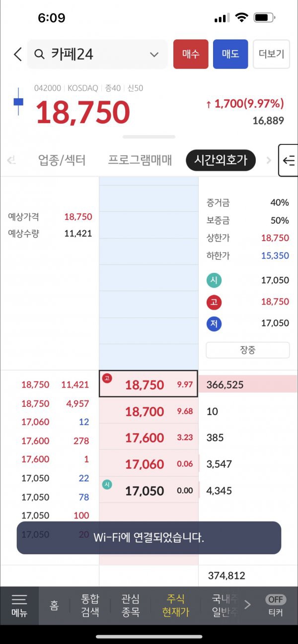Viewport: 298px width, 644px height.
Task: Tap the side panel collapse arrow icon
Action: tap(288, 160)
